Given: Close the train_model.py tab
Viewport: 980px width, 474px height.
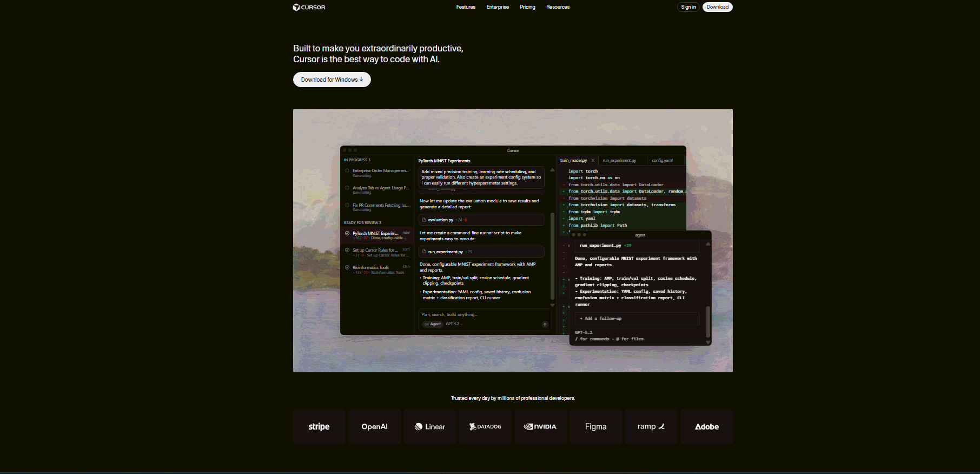Looking at the screenshot, I should [x=593, y=160].
